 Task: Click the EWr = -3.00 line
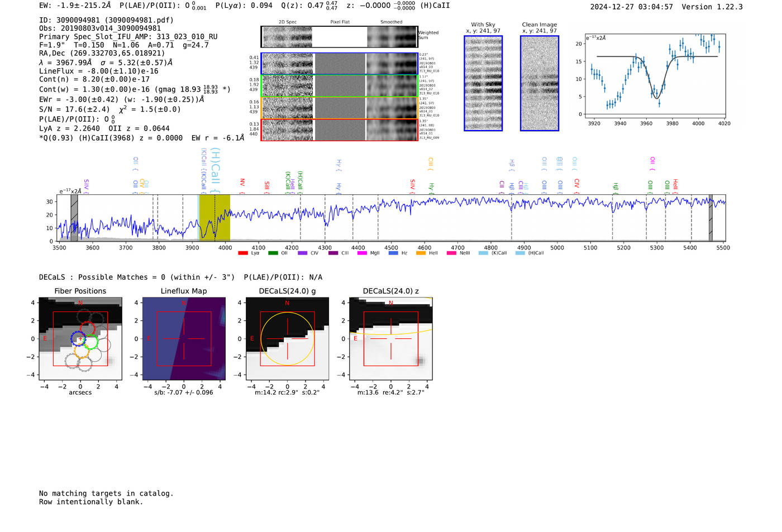click(x=121, y=99)
